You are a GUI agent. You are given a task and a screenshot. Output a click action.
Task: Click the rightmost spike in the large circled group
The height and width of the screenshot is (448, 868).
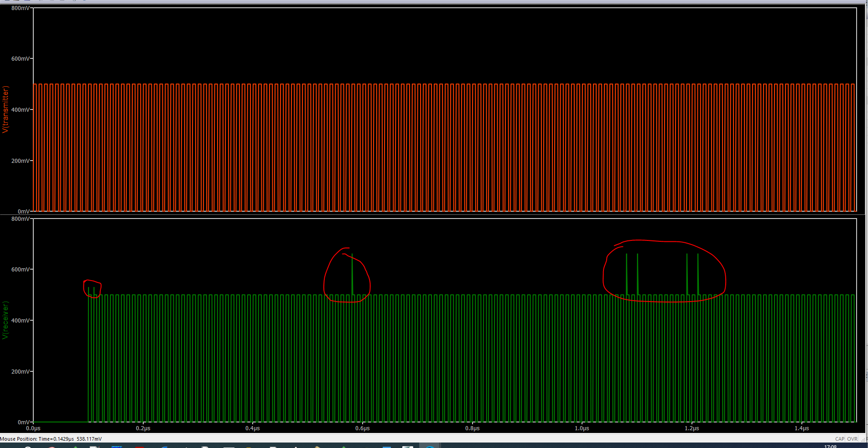(x=698, y=274)
